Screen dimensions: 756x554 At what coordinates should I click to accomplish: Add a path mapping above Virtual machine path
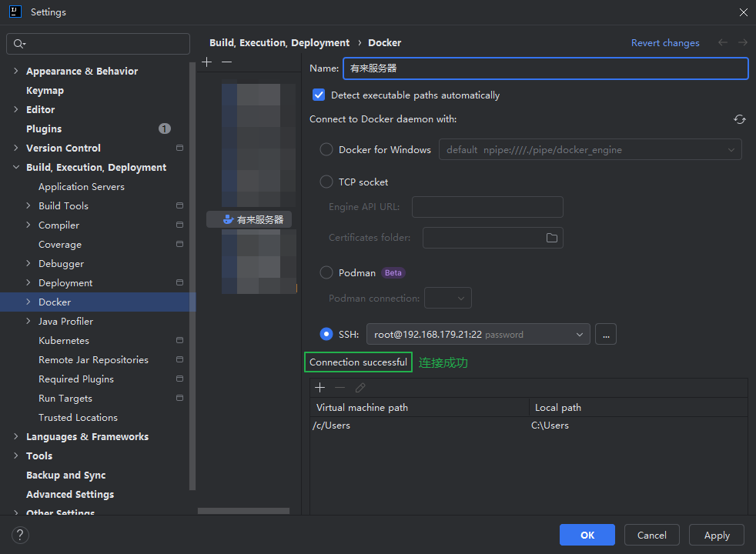pos(320,388)
